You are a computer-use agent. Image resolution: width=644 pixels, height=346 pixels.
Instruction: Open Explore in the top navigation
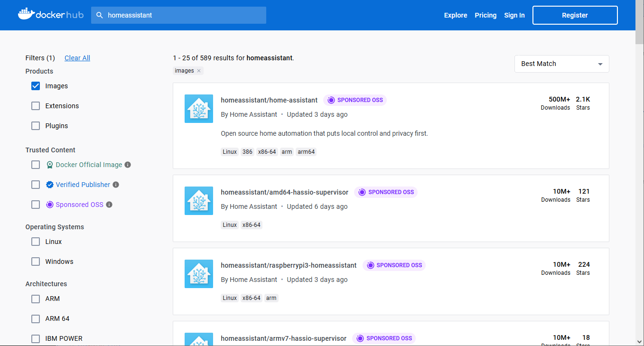[456, 15]
